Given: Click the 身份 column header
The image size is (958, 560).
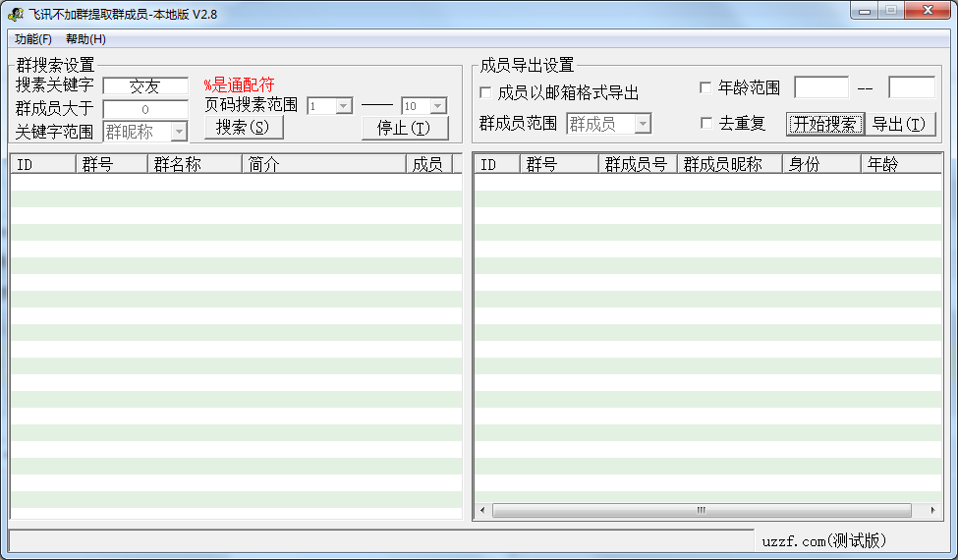Looking at the screenshot, I should [x=822, y=164].
